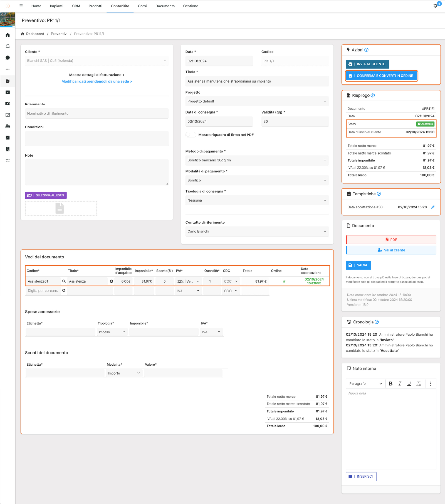Screen dimensions: 445x504
Task: Apply bold formatting in Note interne
Action: (390, 384)
